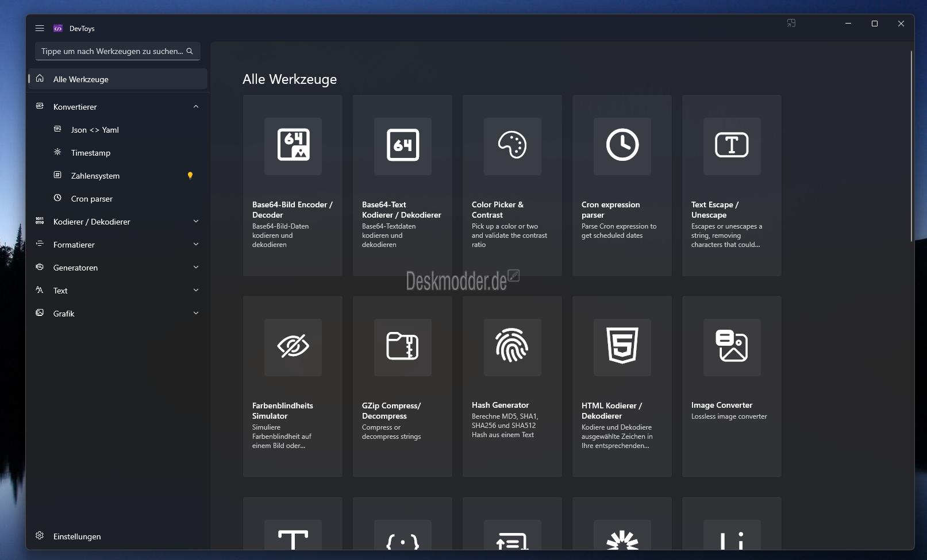Click compact overlay icon in title bar
Screen dimensions: 927x560
791,24
